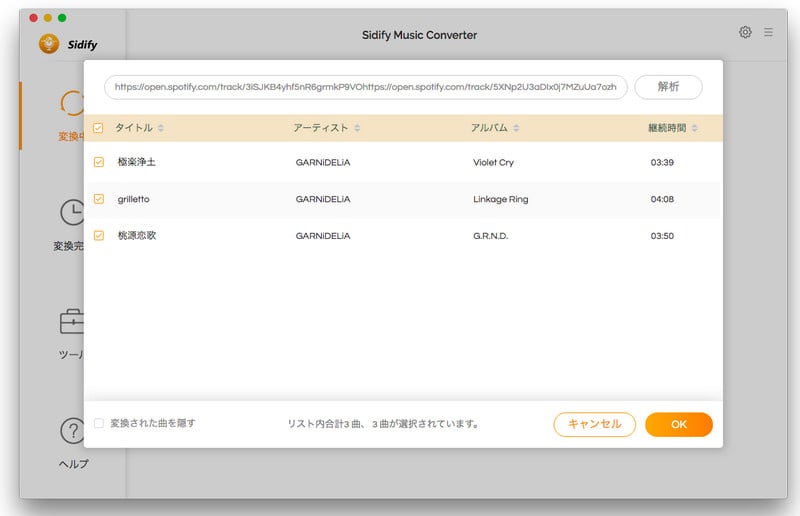Click the 03:39 duration cell
This screenshot has height=516, width=800.
[x=662, y=162]
